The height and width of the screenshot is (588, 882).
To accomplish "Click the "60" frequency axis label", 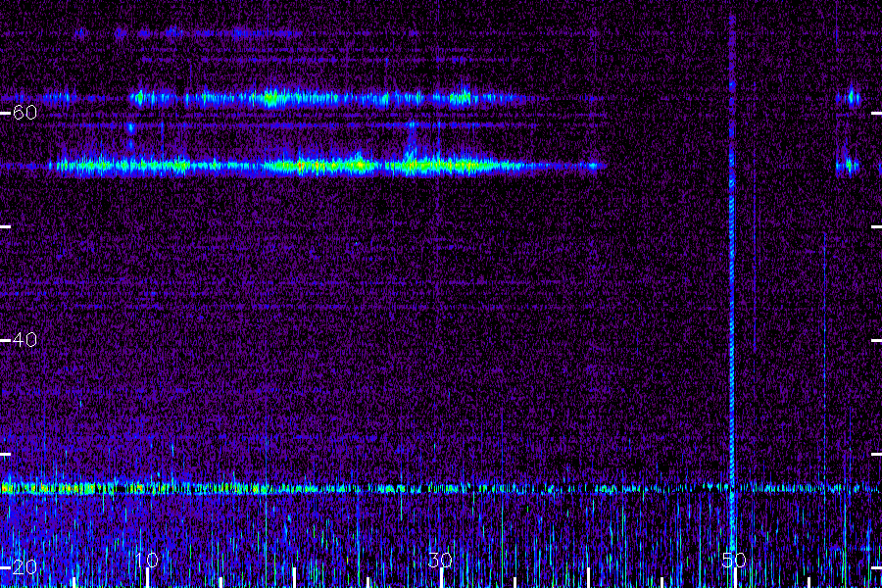I will (24, 113).
